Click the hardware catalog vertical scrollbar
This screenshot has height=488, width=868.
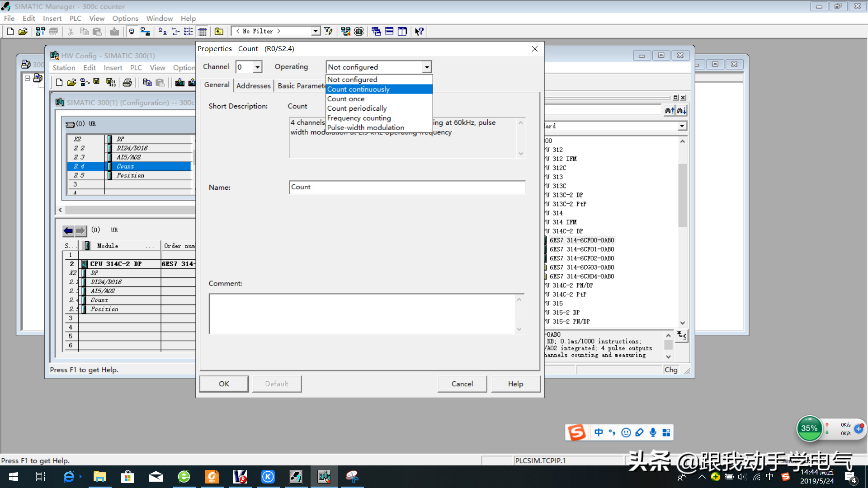click(682, 194)
